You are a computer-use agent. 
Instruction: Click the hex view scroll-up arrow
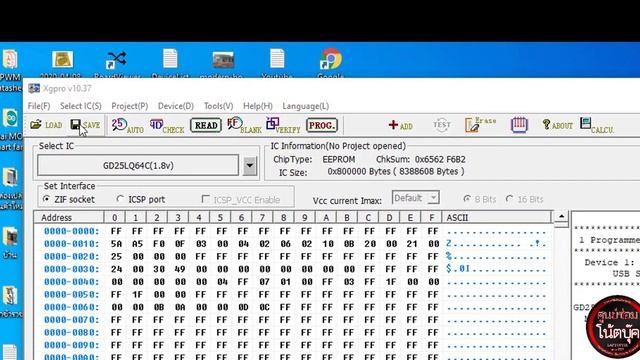tap(561, 216)
